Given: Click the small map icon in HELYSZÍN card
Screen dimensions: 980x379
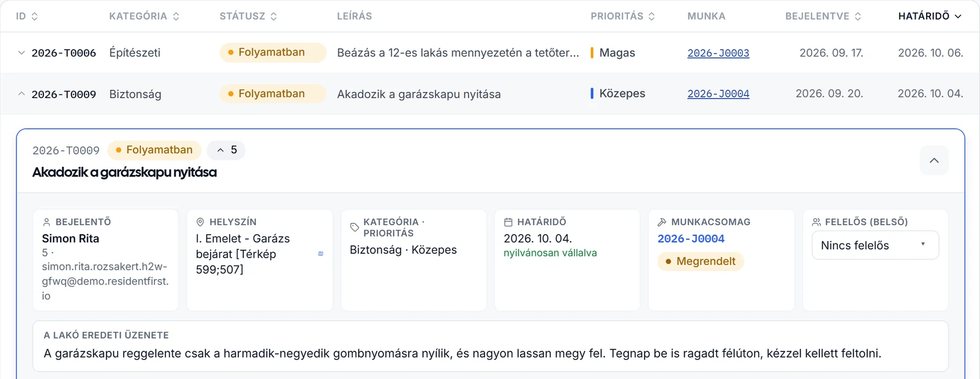Looking at the screenshot, I should [x=320, y=254].
